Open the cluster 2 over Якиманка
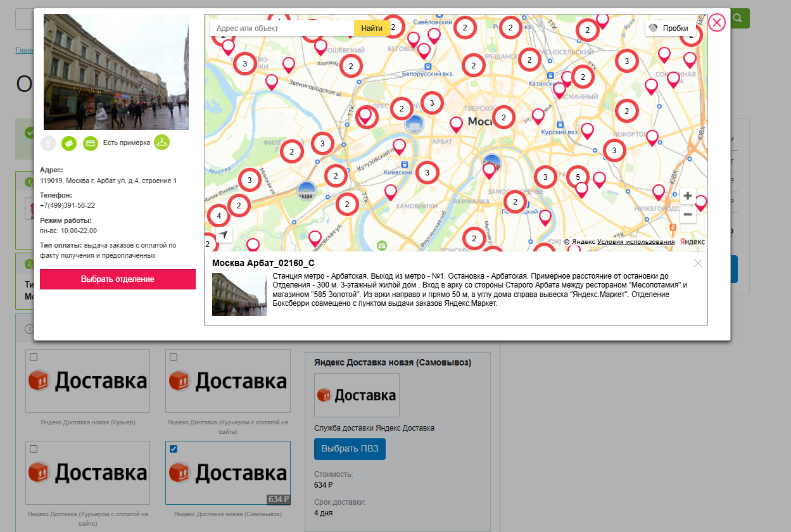Screen dimensions: 791x532 [516, 202]
